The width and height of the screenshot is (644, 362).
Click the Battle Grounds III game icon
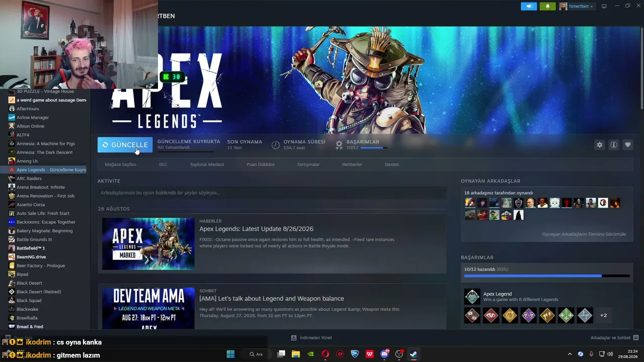click(12, 239)
